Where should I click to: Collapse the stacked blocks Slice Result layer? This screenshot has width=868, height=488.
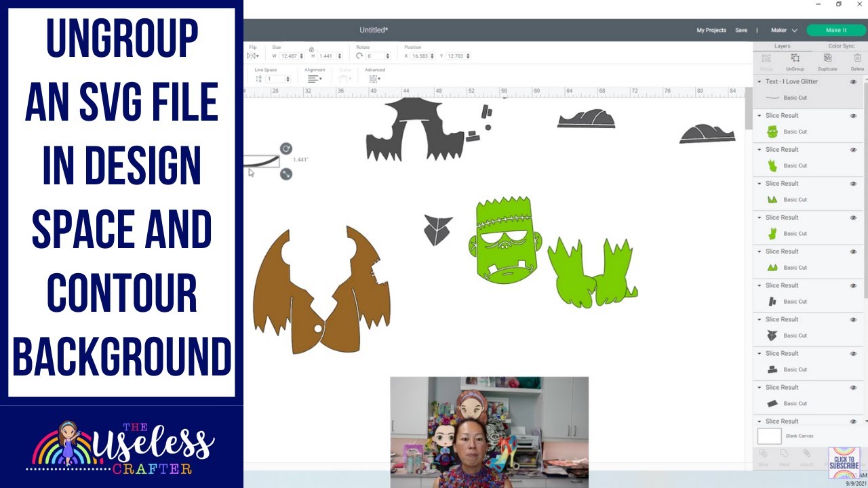pos(759,353)
